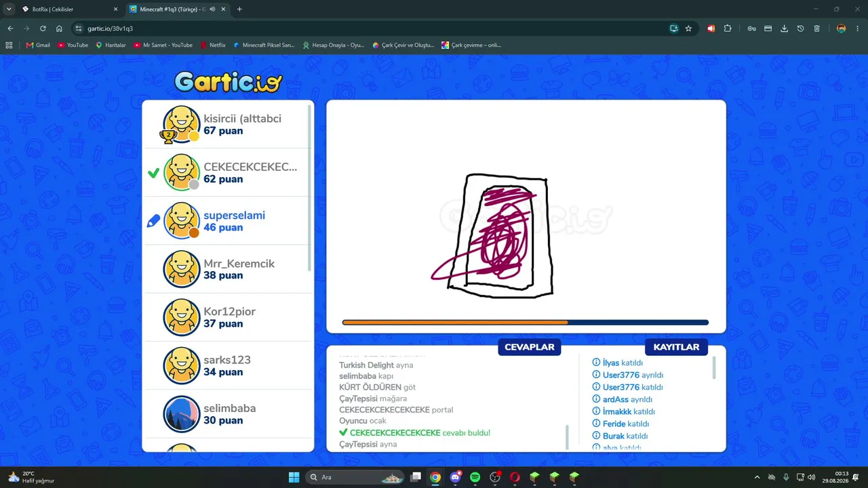Go back in browser history

coord(10,28)
